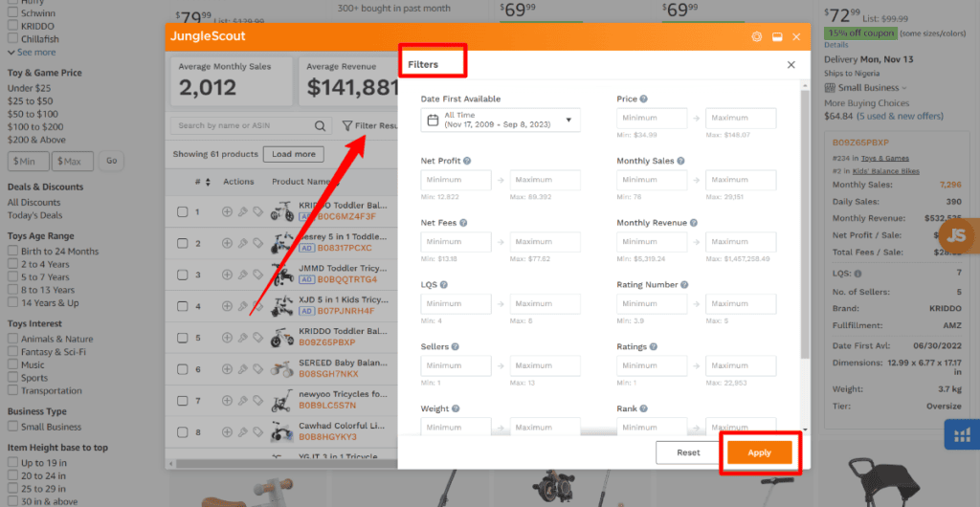Click the Sellers help icon

tap(455, 346)
